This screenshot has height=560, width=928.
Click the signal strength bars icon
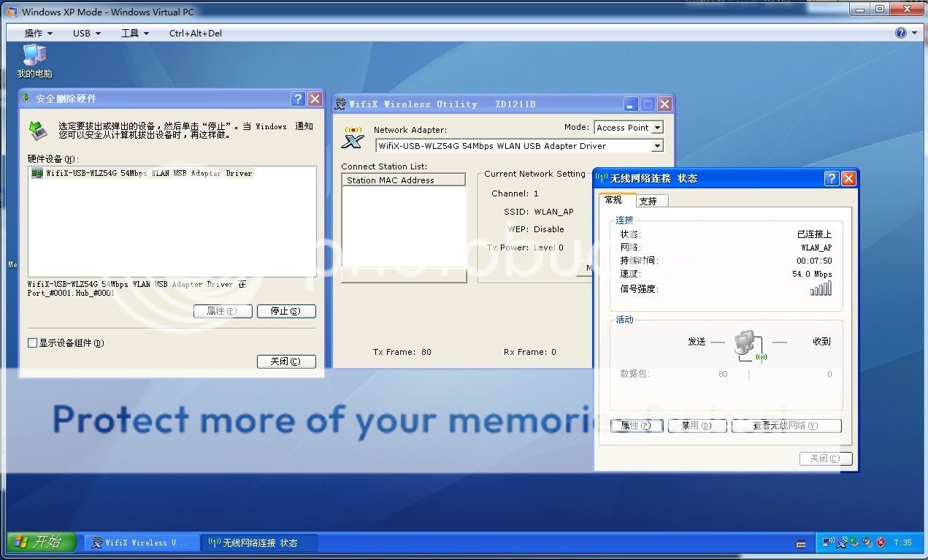821,288
